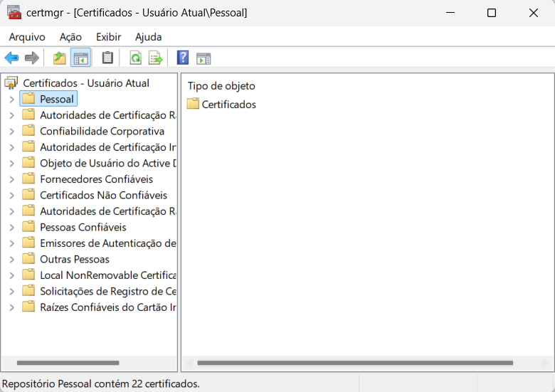Viewport: 555px width, 392px height.
Task: Open the Ação menu
Action: coord(70,37)
